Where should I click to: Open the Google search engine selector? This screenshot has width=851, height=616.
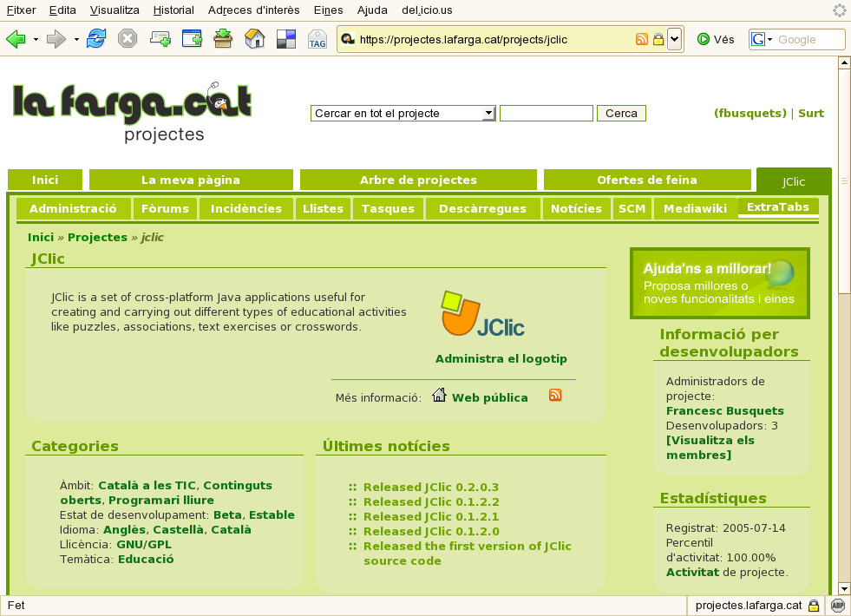coord(762,39)
